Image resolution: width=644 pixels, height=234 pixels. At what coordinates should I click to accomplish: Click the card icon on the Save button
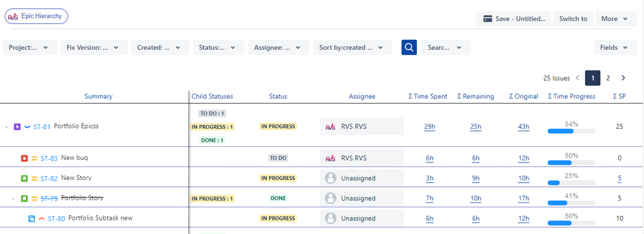tap(488, 19)
